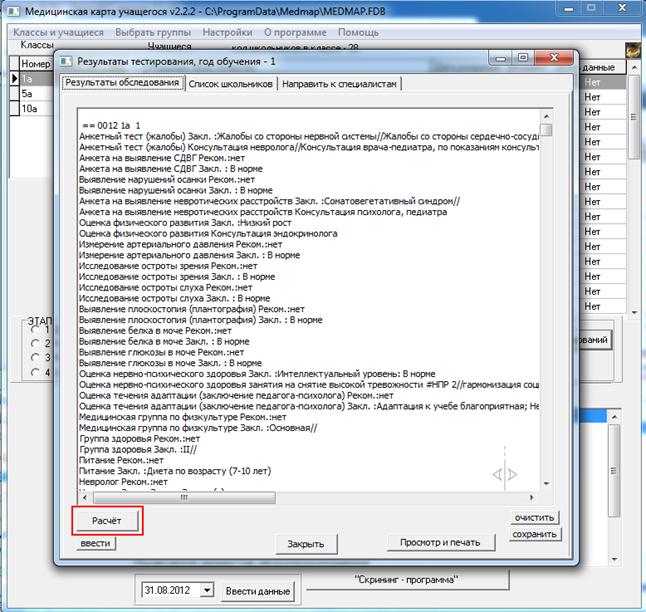
Task: Select the Результаты обследования tab
Action: point(122,83)
